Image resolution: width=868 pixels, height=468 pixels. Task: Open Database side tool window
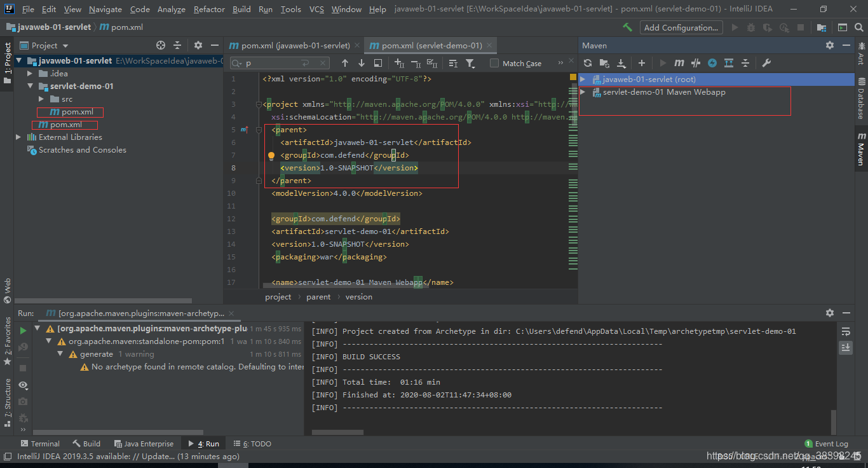point(862,99)
